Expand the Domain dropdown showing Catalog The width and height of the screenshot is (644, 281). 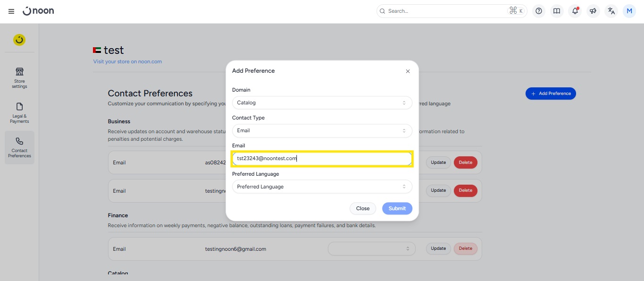(x=322, y=102)
